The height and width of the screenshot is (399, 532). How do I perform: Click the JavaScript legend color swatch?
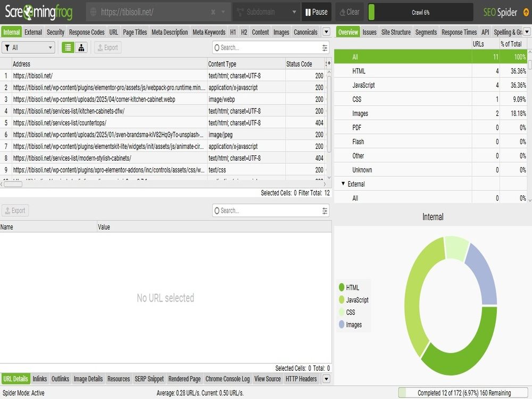click(x=342, y=300)
